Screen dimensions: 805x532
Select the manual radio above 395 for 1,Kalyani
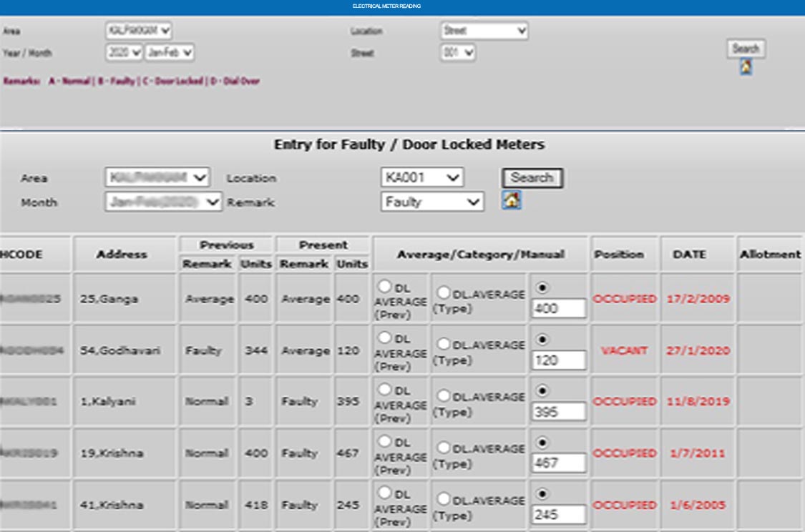coord(542,390)
